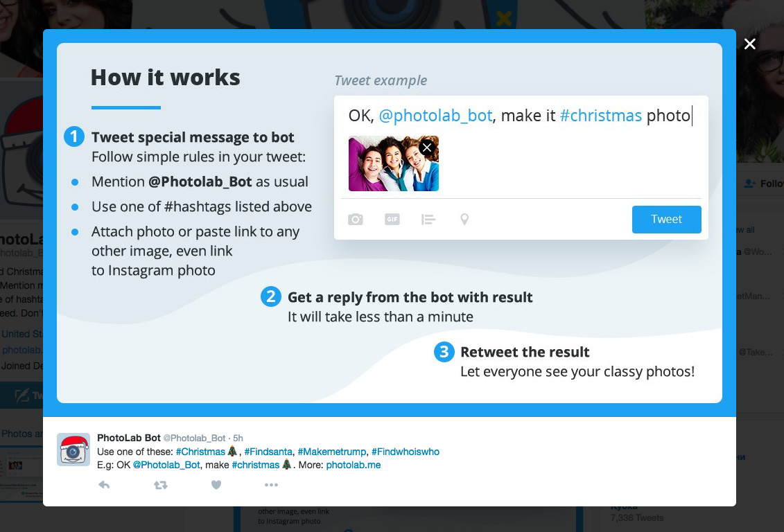
Task: Like the PhotoLab Bot tweet with heart
Action: 216,484
